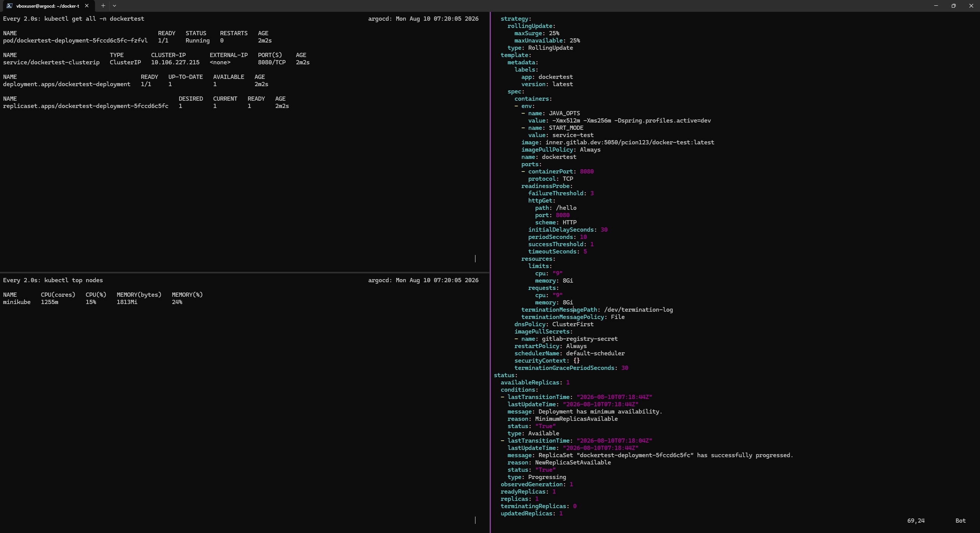Click the image: inner.gitlab.dev docker-test line
The image size is (980, 533).
(618, 142)
